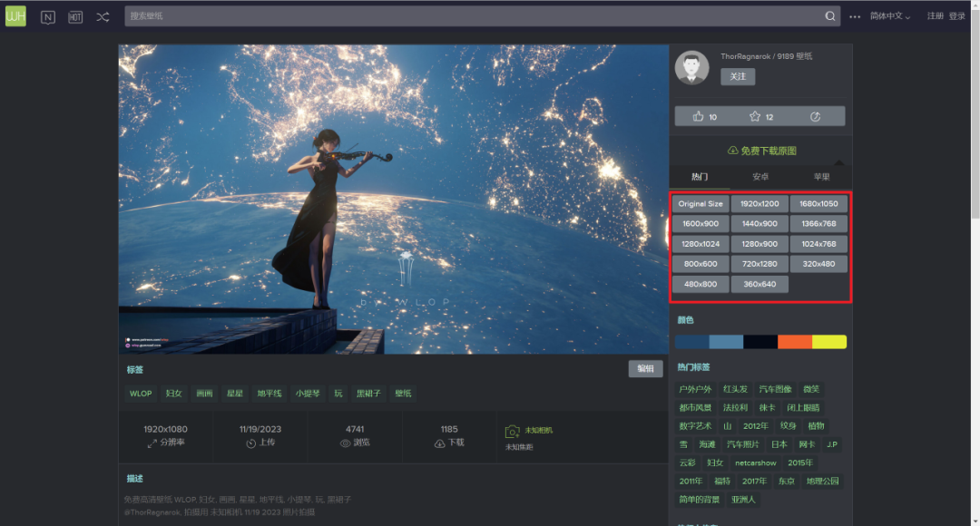Viewport: 980px width, 526px height.
Task: Select the 1600x900 resolution
Action: click(x=701, y=224)
